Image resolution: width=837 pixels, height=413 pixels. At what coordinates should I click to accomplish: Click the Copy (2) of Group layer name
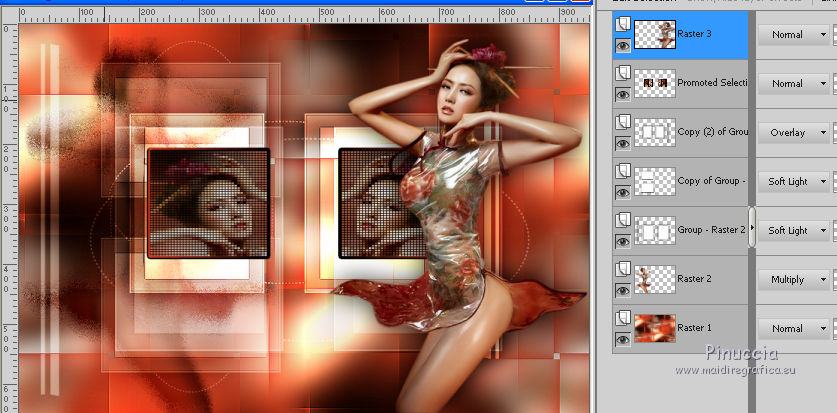point(712,132)
